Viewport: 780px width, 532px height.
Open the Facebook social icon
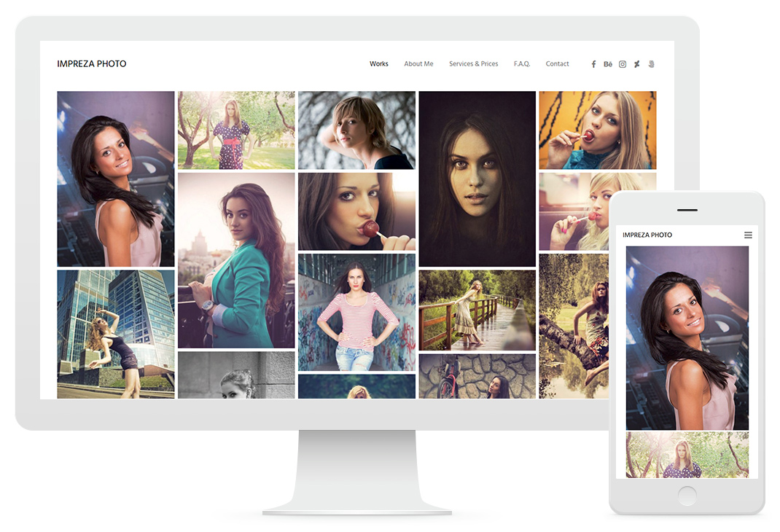point(593,64)
